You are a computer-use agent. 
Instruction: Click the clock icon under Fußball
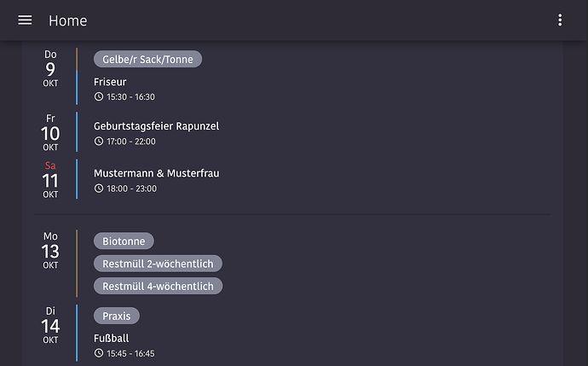(99, 353)
